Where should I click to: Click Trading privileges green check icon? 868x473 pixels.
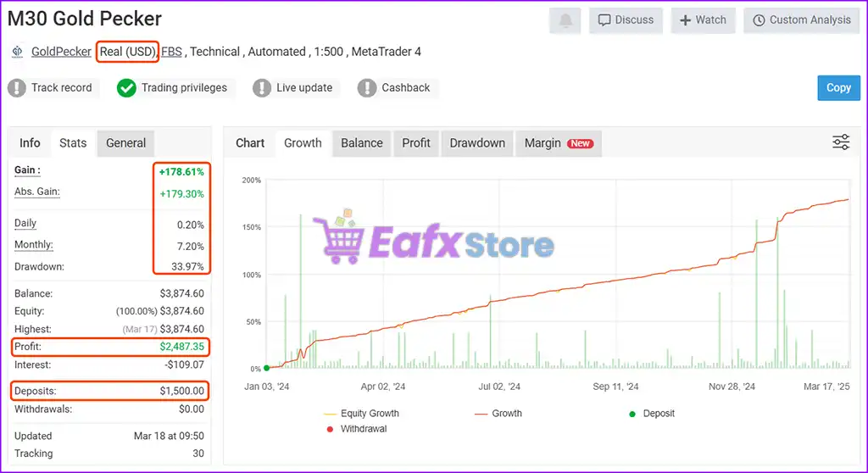coord(126,87)
